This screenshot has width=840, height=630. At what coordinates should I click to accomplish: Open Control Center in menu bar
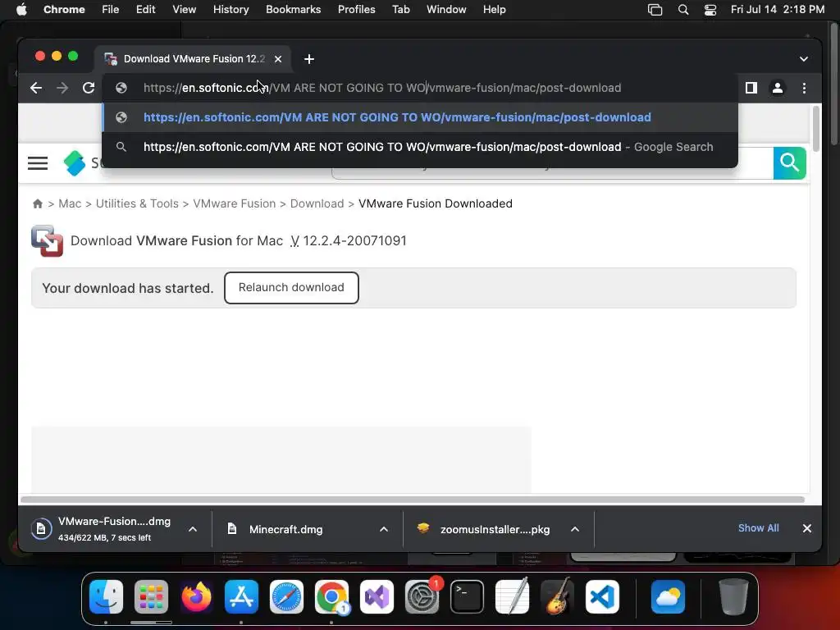click(710, 10)
